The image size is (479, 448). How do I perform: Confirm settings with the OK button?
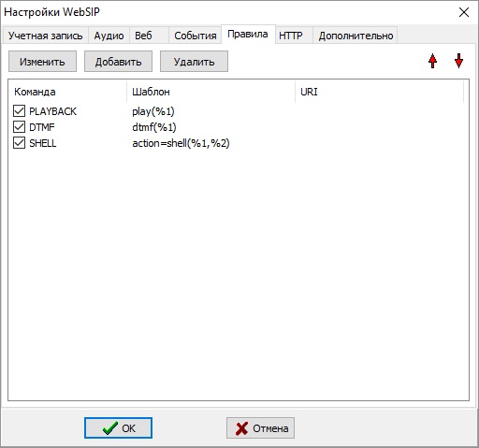tap(118, 427)
